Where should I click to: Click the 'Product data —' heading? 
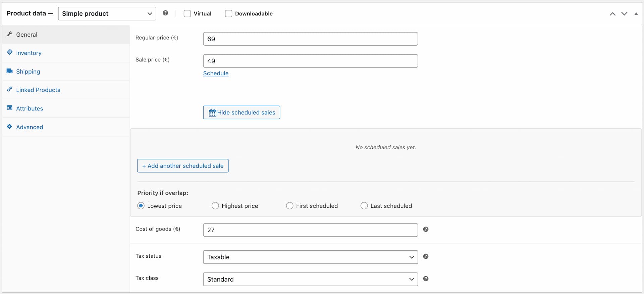click(x=30, y=13)
